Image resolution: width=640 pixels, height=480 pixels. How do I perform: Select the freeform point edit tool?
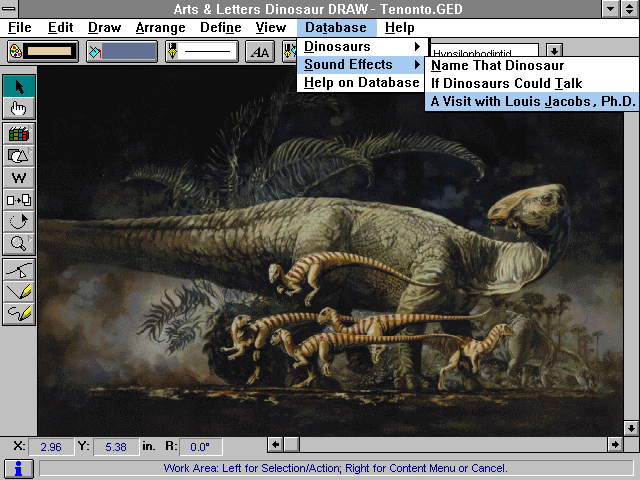click(x=19, y=270)
